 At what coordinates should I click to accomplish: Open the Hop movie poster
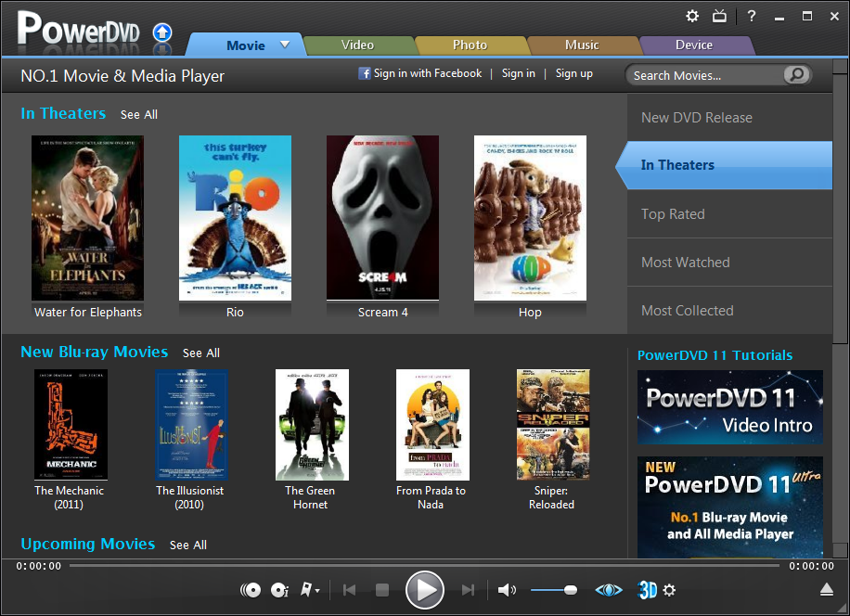point(530,218)
